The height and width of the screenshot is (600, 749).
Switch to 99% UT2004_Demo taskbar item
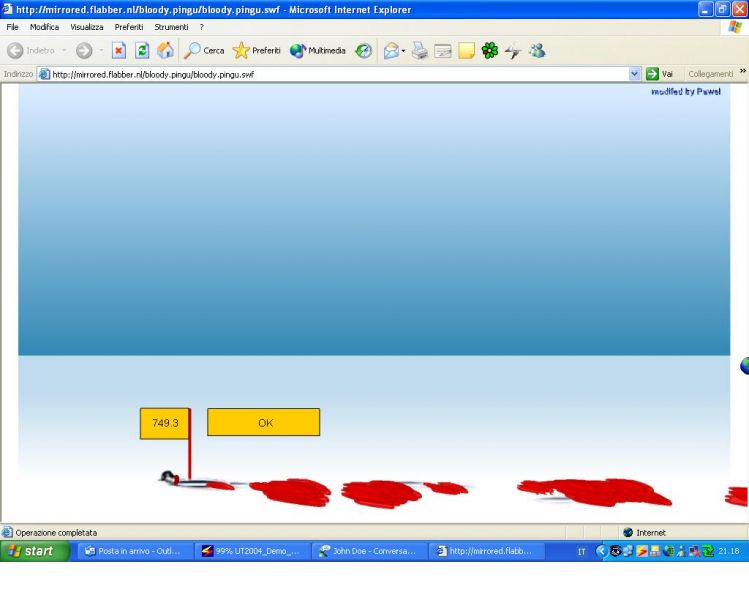coord(251,551)
